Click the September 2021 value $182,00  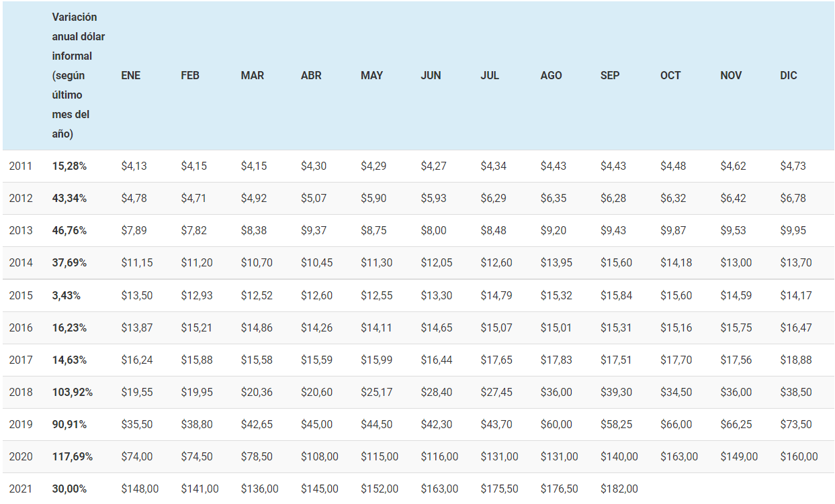[x=619, y=489]
